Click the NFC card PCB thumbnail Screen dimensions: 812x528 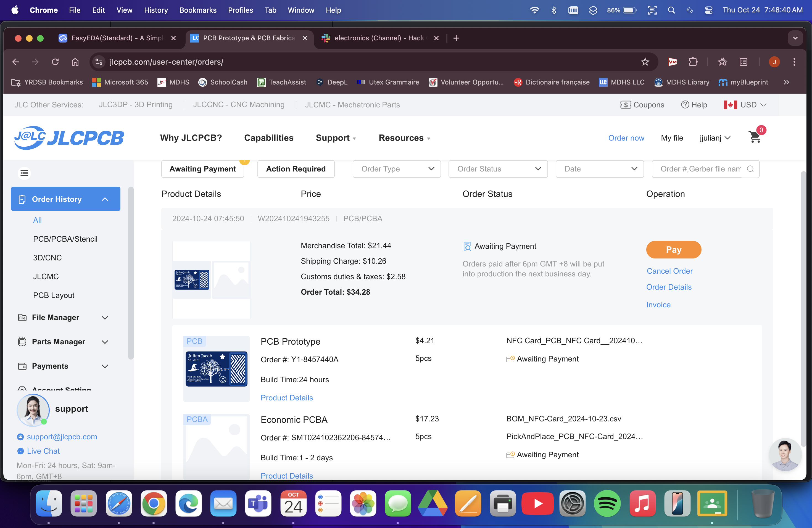(x=216, y=369)
